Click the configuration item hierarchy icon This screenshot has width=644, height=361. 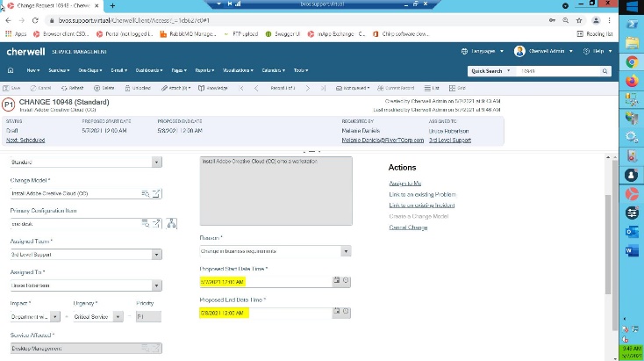click(x=172, y=223)
